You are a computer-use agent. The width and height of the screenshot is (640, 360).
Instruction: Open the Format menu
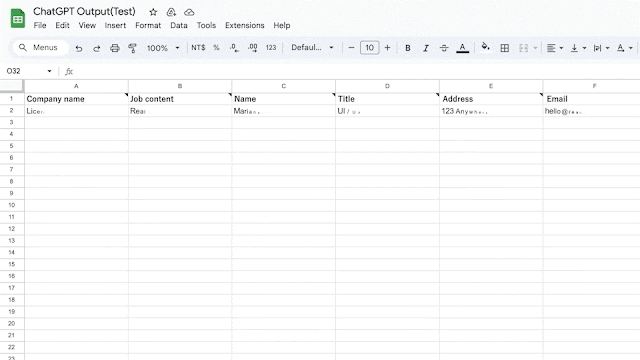[x=148, y=25]
